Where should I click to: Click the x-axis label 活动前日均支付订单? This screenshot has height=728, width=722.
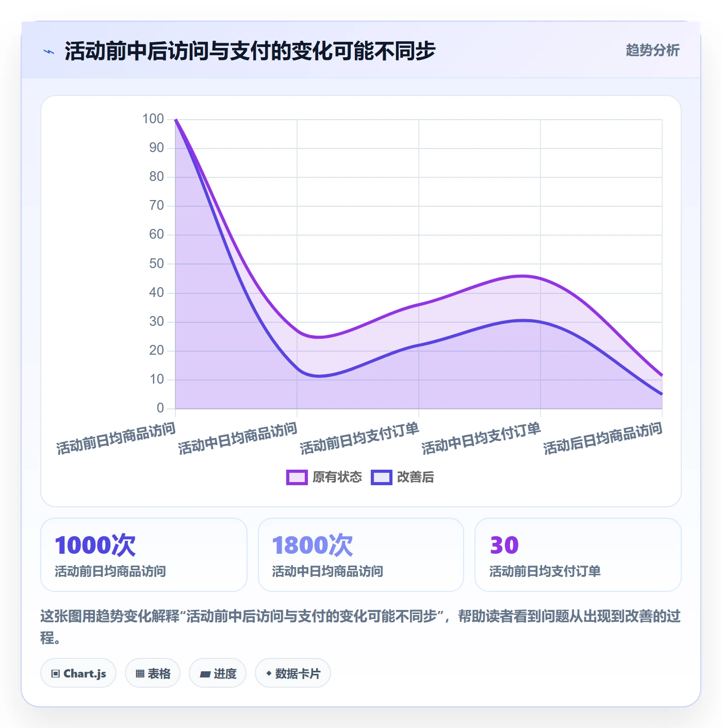[x=359, y=438]
